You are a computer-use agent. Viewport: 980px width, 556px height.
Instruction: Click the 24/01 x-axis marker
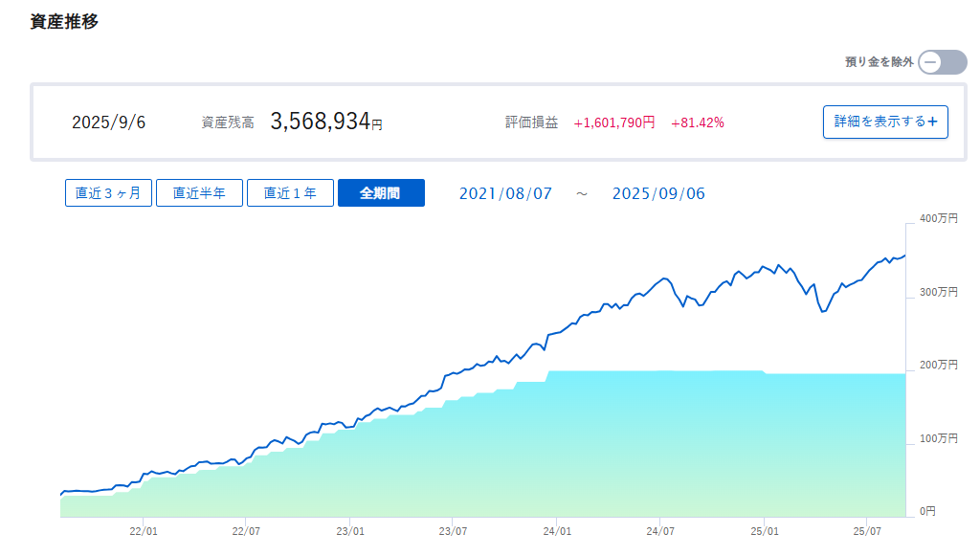pyautogui.click(x=557, y=532)
